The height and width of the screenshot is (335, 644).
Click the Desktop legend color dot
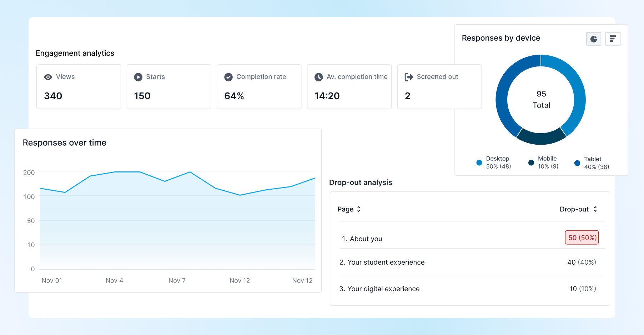(479, 163)
